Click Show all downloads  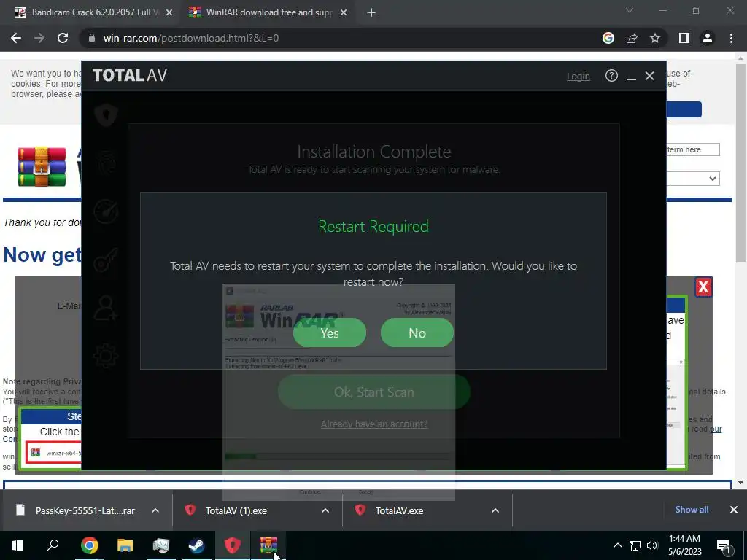(x=692, y=510)
